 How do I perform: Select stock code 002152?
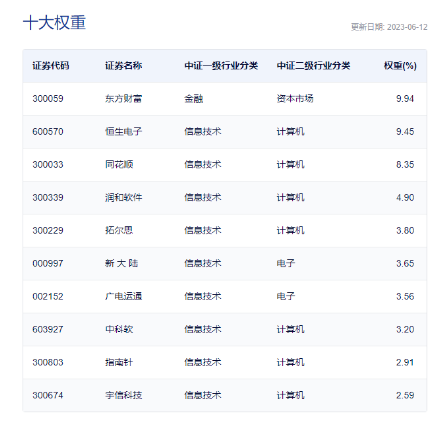[x=48, y=297]
